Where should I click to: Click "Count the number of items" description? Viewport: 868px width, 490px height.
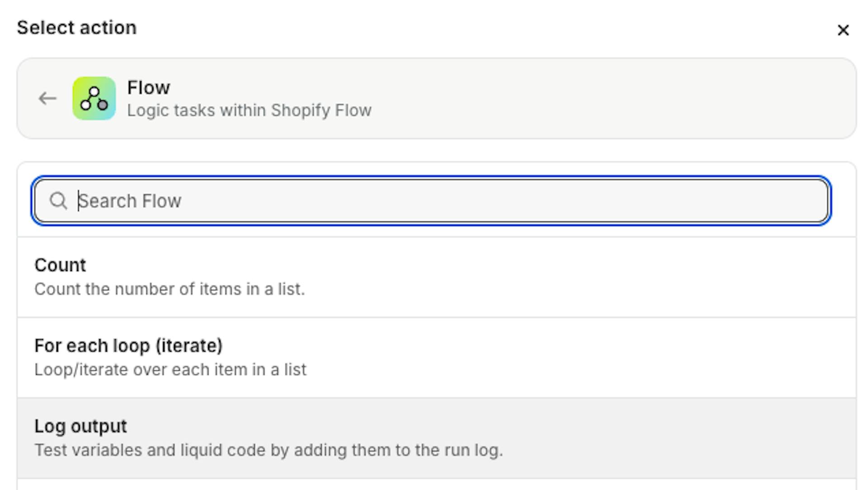[170, 289]
